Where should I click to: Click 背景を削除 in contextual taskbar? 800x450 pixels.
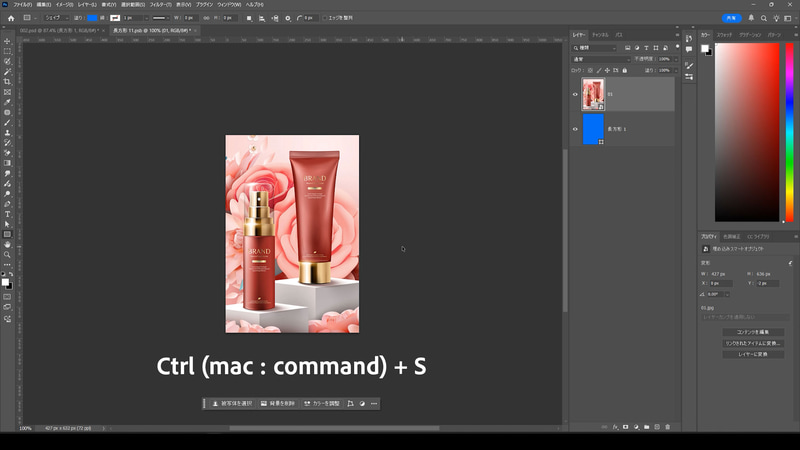278,404
